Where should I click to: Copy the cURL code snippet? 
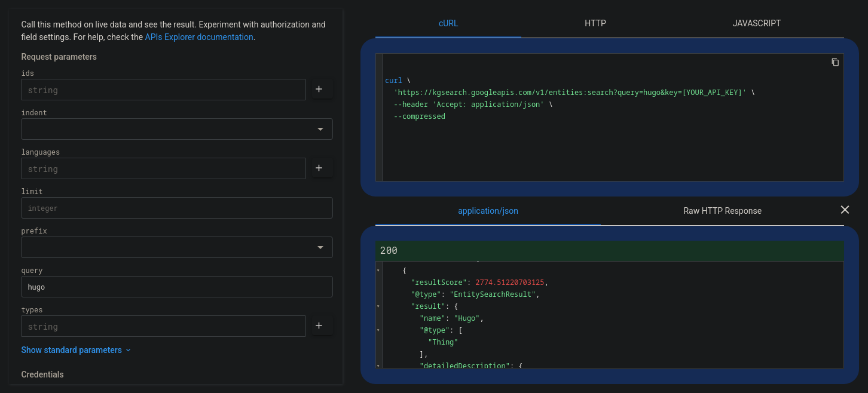click(x=835, y=62)
